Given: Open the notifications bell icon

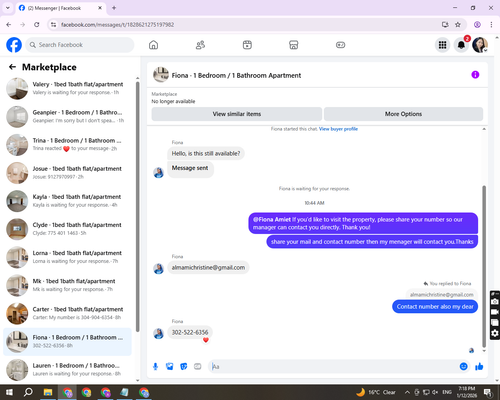Looking at the screenshot, I should click(461, 45).
